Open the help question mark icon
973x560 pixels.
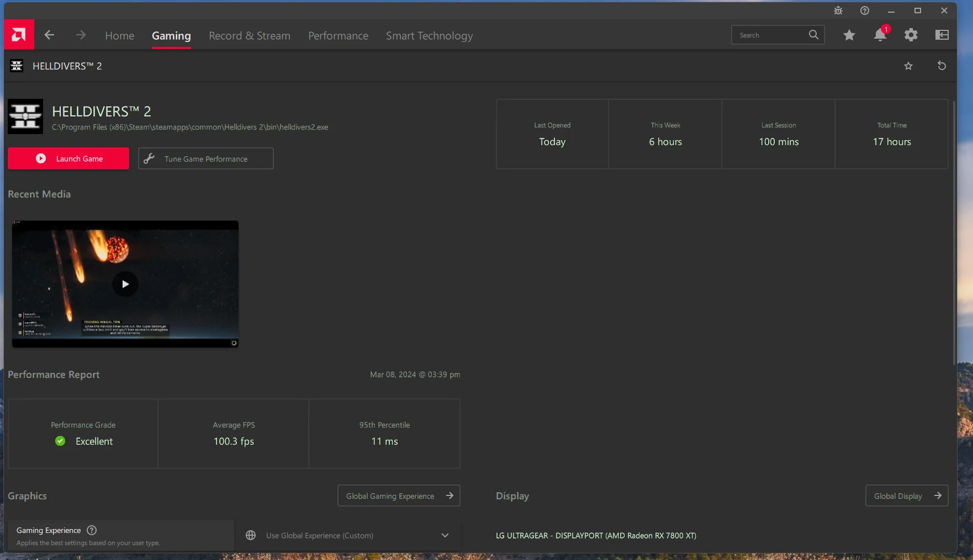865,10
